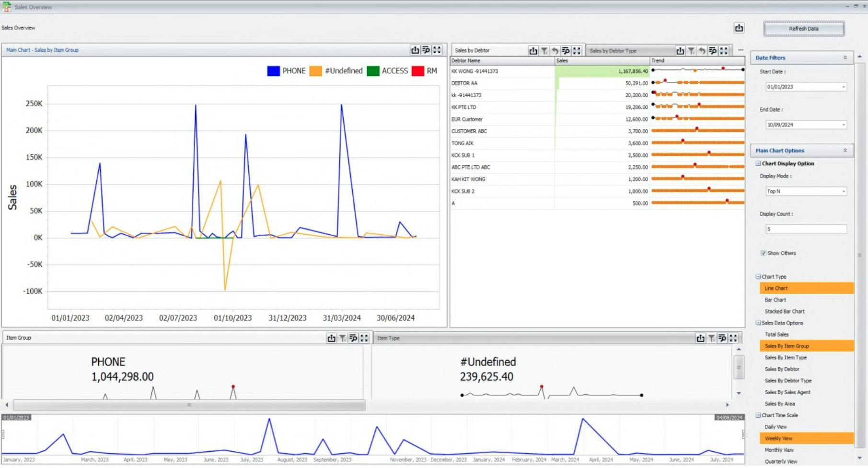
Task: Uncheck the Show Others checkbox
Action: pyautogui.click(x=763, y=253)
